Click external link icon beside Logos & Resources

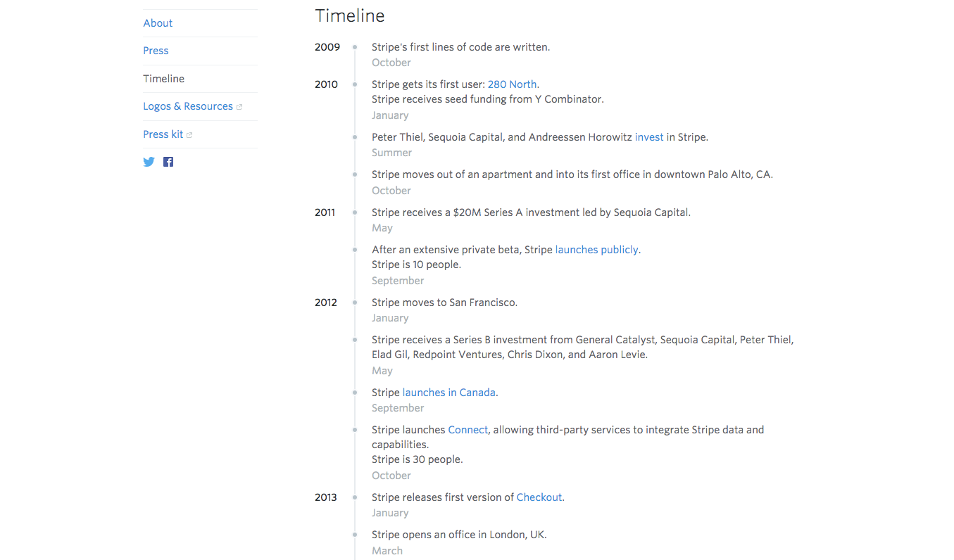pyautogui.click(x=239, y=107)
